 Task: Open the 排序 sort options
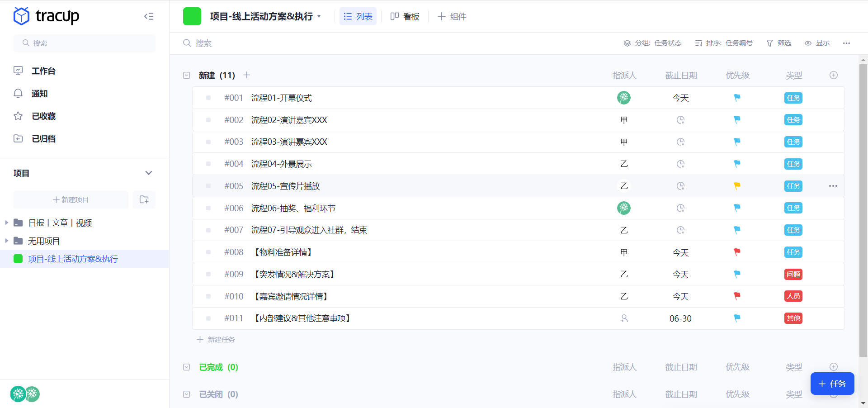tap(723, 43)
